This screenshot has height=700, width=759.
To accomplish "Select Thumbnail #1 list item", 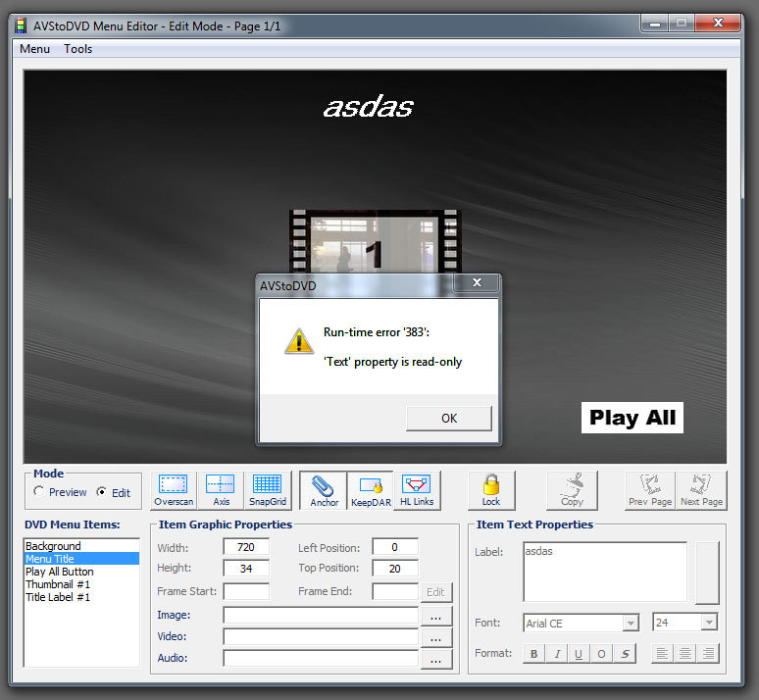I will tap(81, 584).
